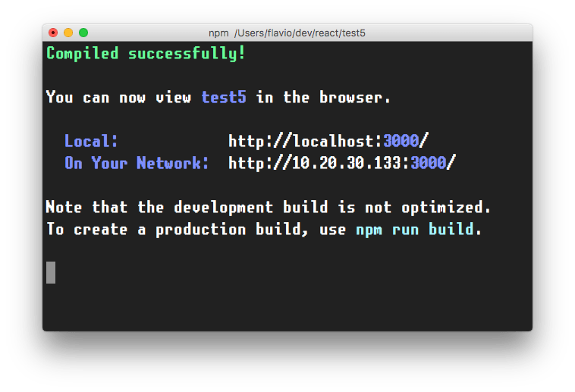
Task: Click the "Local:" label
Action: (91, 142)
